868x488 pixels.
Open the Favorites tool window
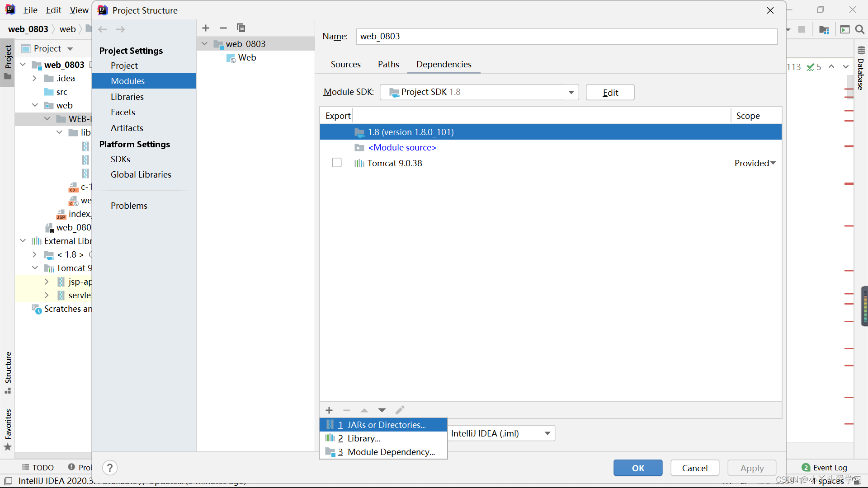click(x=8, y=429)
